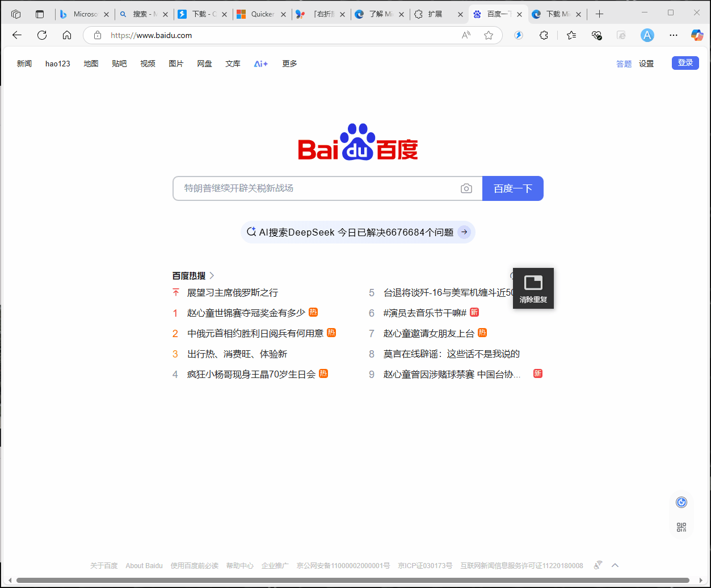Click the 百度一下 search button
Screen dimensions: 711x588
tap(513, 188)
